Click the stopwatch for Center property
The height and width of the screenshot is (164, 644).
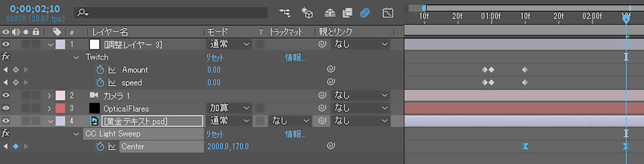coord(100,146)
